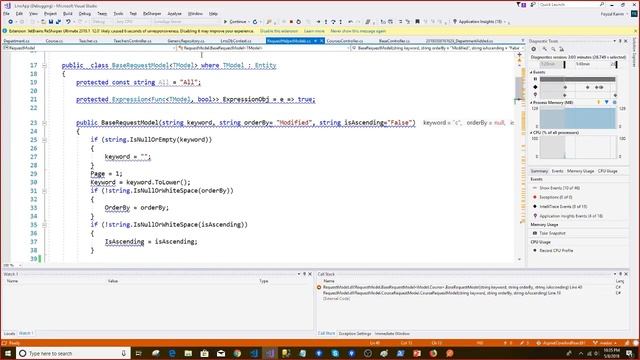Image resolution: width=640 pixels, height=360 pixels.
Task: Click the Step Into debug icon
Action: click(326, 22)
